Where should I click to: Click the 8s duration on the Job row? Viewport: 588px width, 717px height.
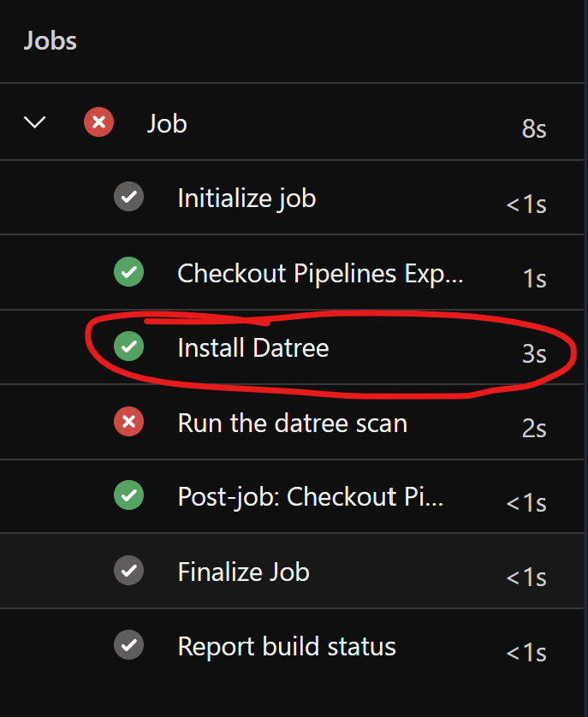[x=534, y=128]
